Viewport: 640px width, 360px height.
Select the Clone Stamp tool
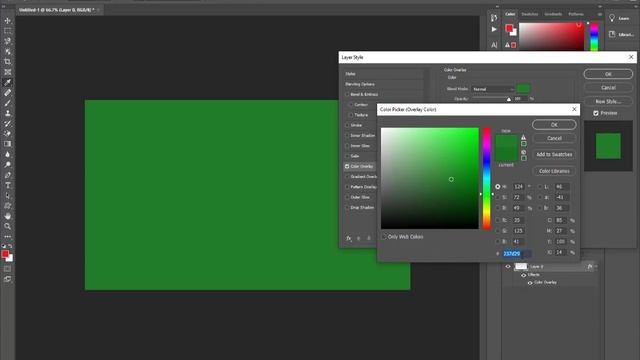point(7,113)
